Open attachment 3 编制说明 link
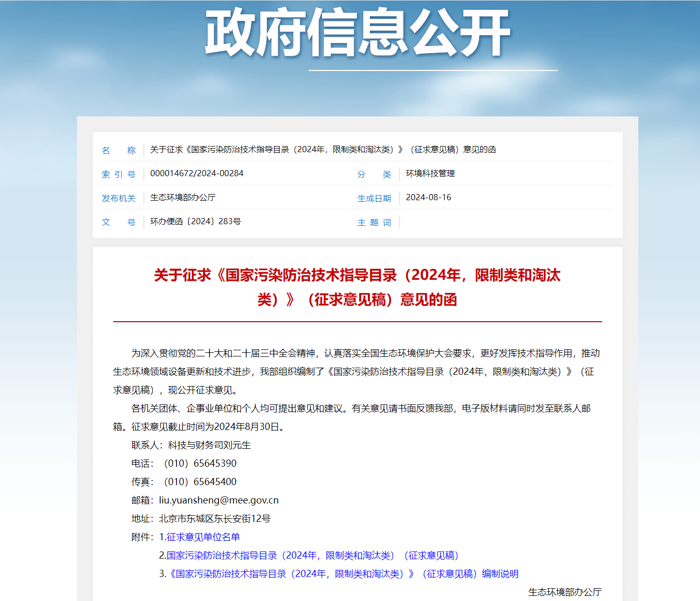 (343, 573)
